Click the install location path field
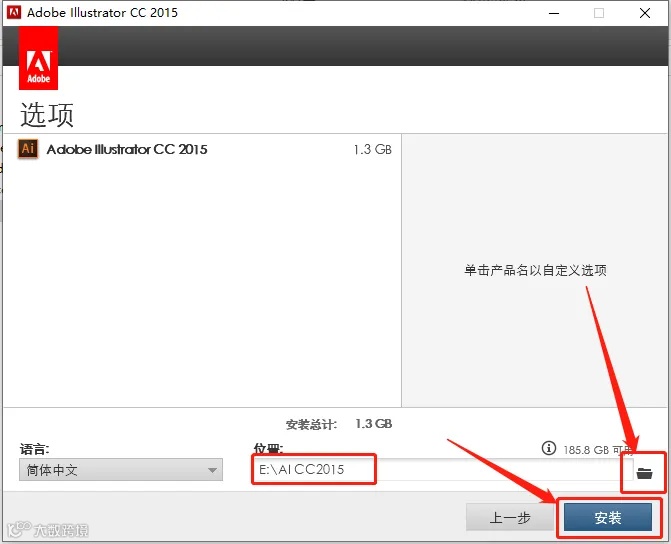 pyautogui.click(x=442, y=470)
